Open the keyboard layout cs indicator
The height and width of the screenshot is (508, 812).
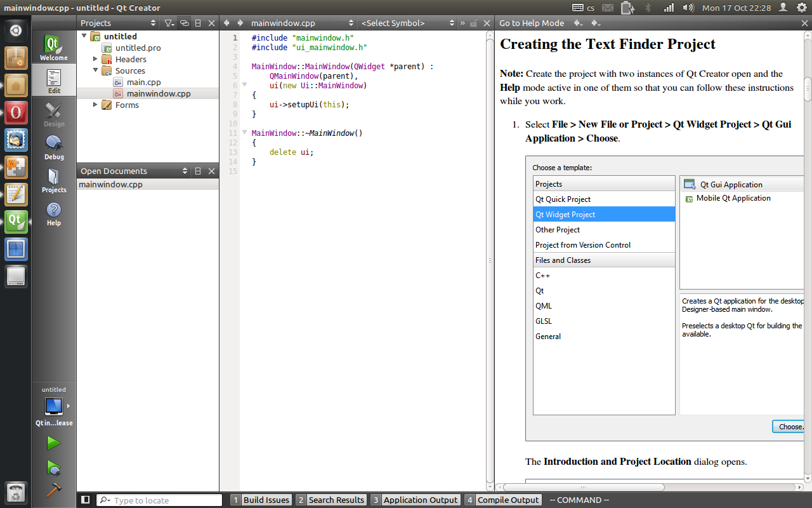[584, 8]
